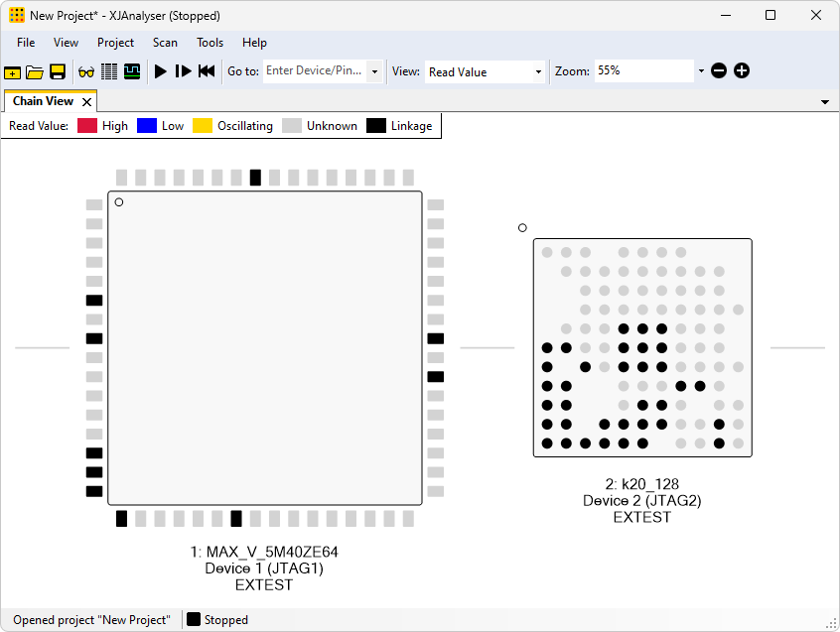Click the red High color swatch in legend

pos(87,126)
